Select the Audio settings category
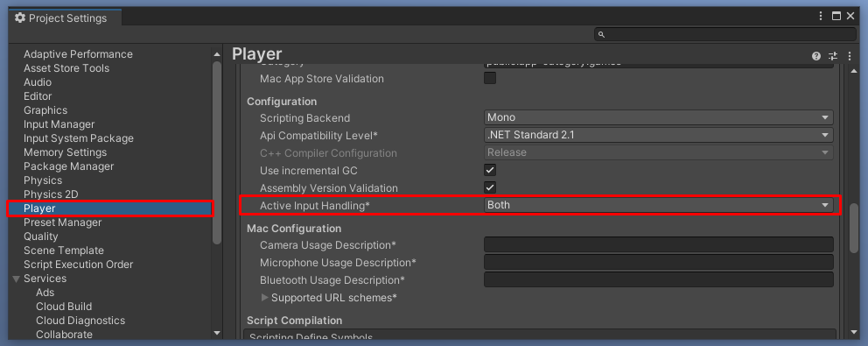 tap(38, 82)
